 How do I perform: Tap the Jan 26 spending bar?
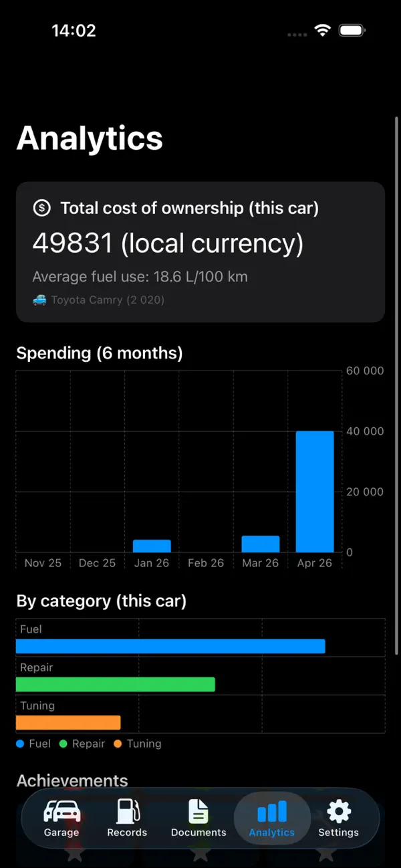(x=152, y=546)
